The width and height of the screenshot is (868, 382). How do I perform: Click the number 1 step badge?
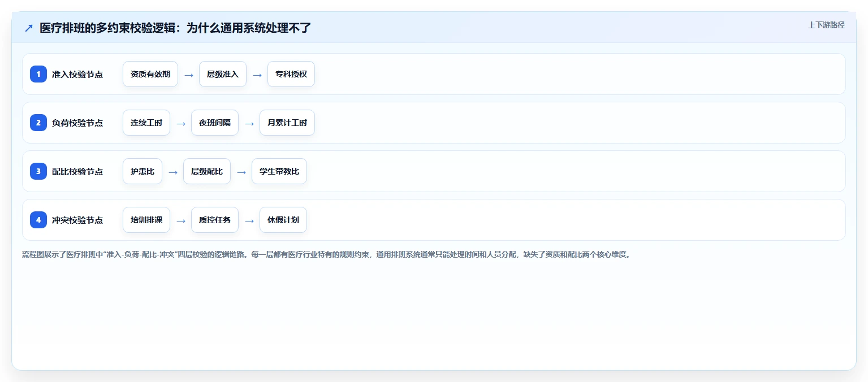[x=38, y=74]
